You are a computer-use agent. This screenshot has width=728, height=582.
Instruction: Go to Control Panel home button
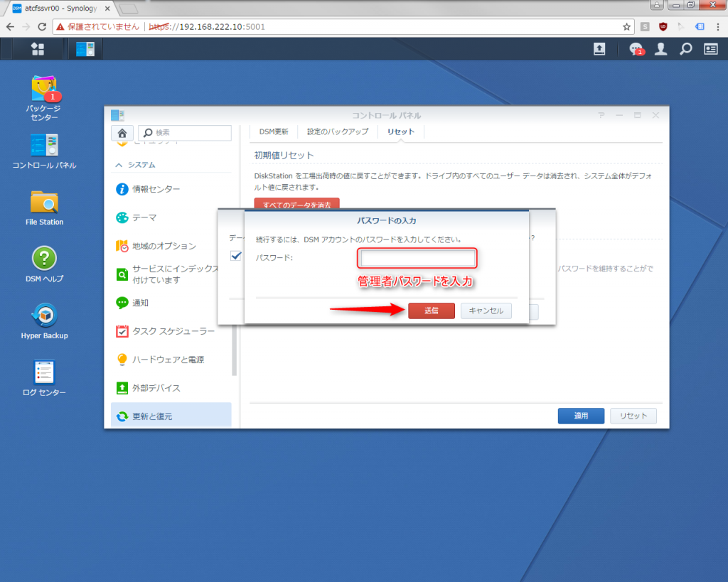click(122, 133)
